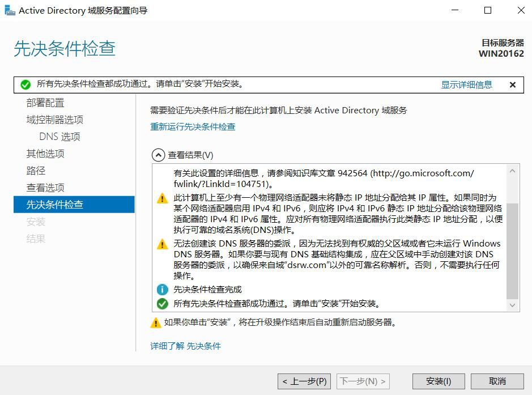Click the results scrollbar up arrow

pyautogui.click(x=512, y=171)
